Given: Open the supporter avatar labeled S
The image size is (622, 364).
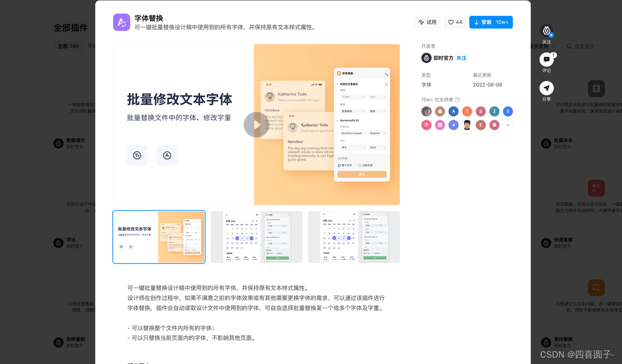Looking at the screenshot, I should tap(481, 112).
